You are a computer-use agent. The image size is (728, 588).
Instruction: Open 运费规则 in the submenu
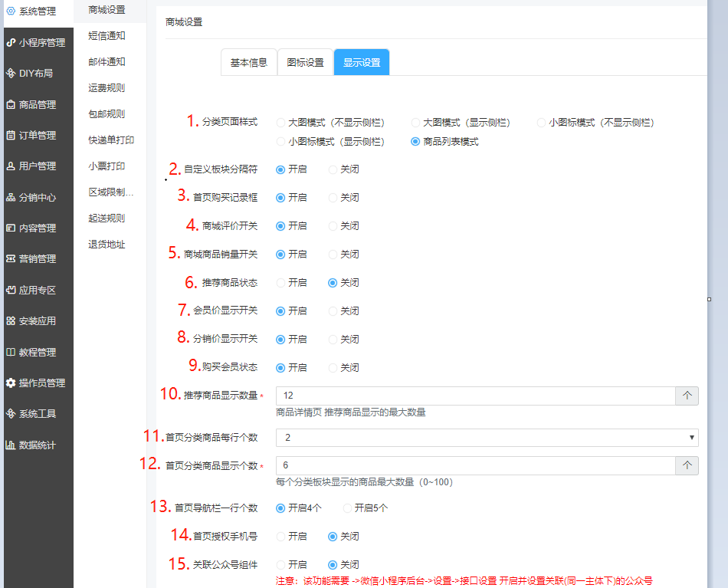(x=107, y=88)
